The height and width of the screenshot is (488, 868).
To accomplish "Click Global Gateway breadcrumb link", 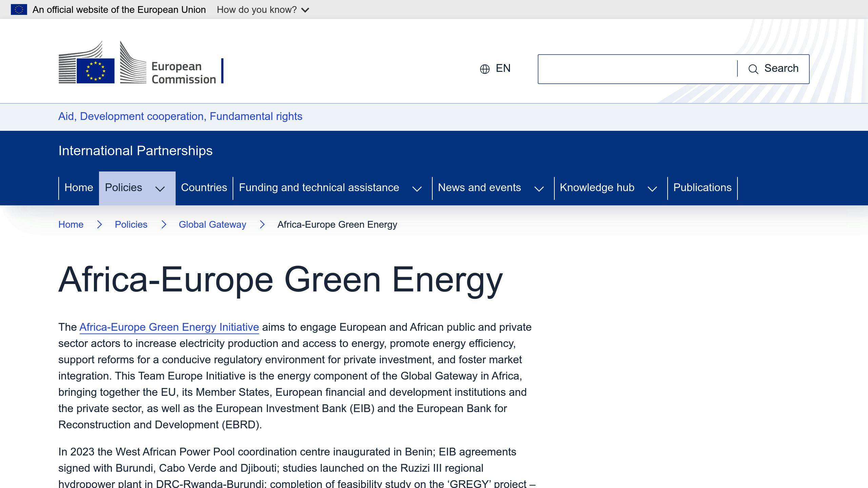I will 213,224.
